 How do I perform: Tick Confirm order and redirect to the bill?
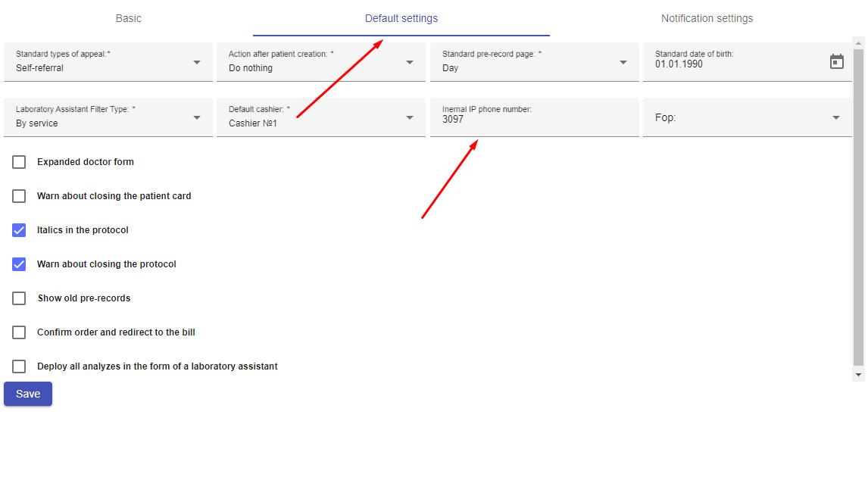(19, 332)
